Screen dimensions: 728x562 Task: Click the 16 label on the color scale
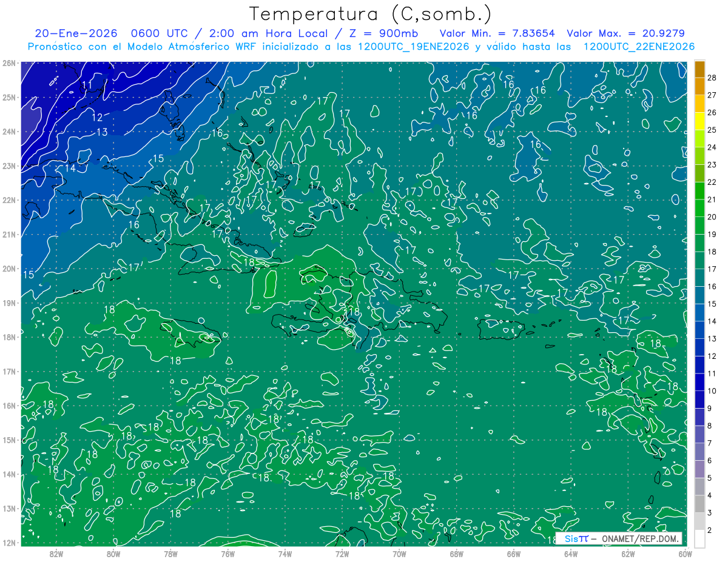tap(712, 286)
